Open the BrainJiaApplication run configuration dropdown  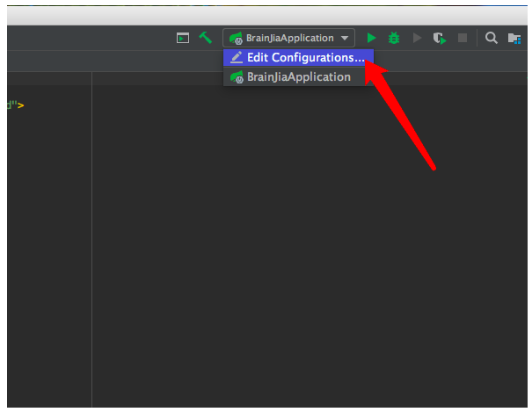pos(288,38)
